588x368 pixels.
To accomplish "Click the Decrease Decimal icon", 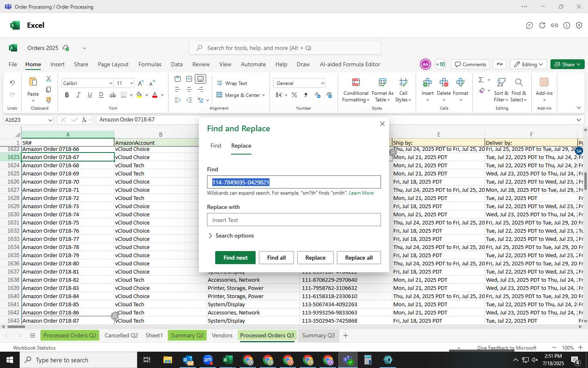I will (x=318, y=95).
